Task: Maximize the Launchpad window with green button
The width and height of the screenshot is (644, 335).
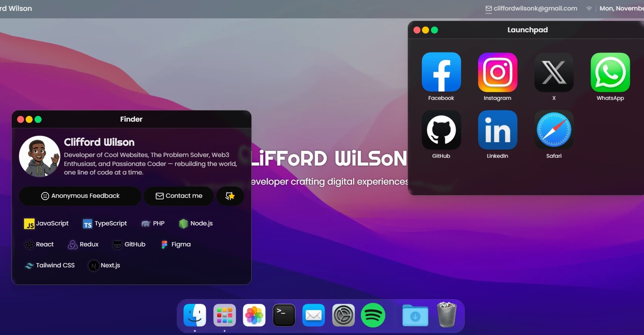Action: [x=434, y=30]
